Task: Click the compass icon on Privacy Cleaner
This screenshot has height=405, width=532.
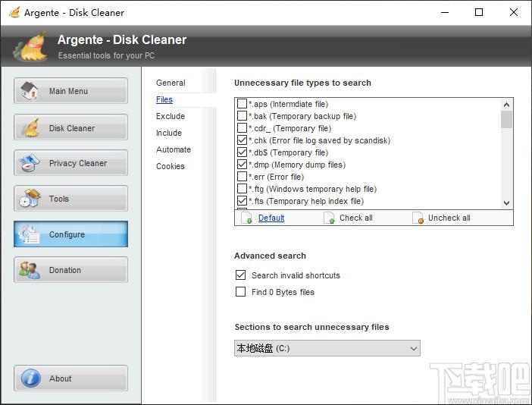Action: pyautogui.click(x=30, y=163)
